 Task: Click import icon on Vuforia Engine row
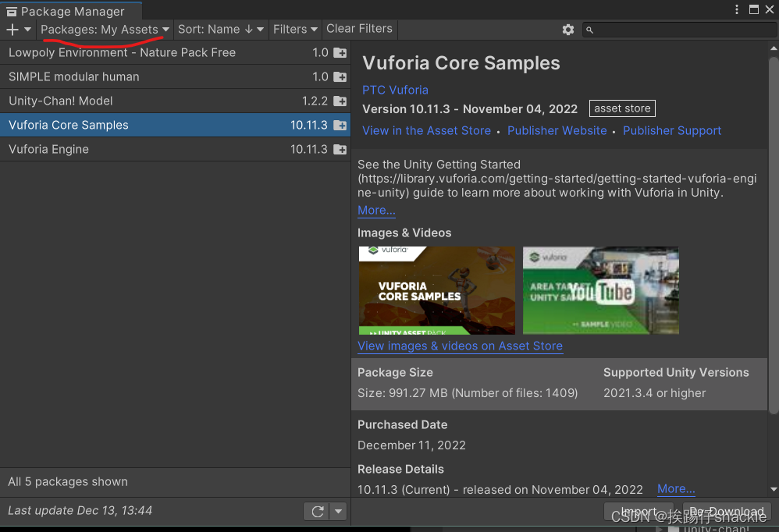click(340, 149)
